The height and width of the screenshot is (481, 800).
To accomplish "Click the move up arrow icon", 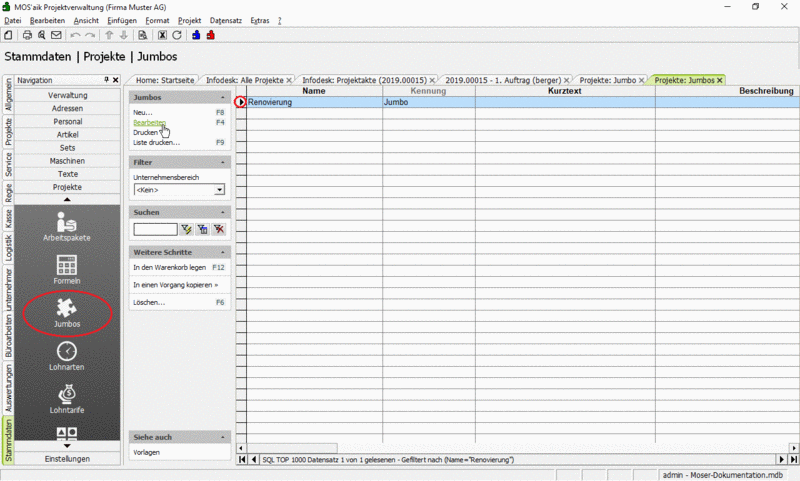I will (109, 35).
